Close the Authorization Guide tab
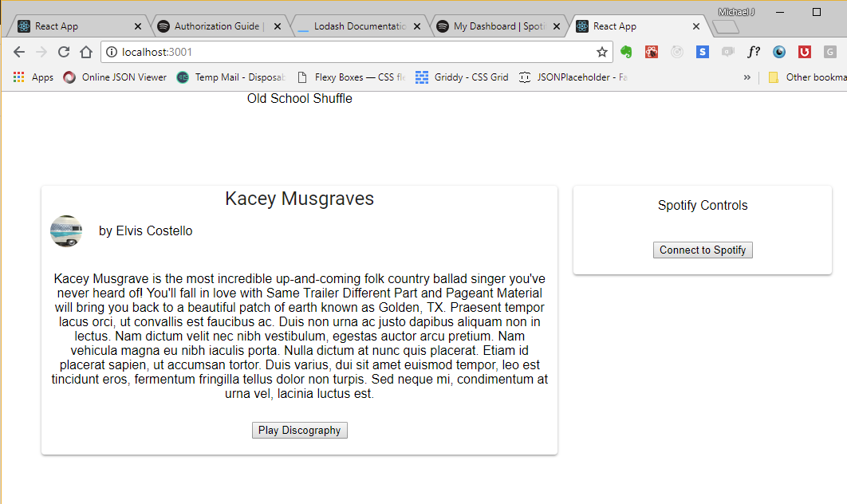847x504 pixels. (277, 26)
